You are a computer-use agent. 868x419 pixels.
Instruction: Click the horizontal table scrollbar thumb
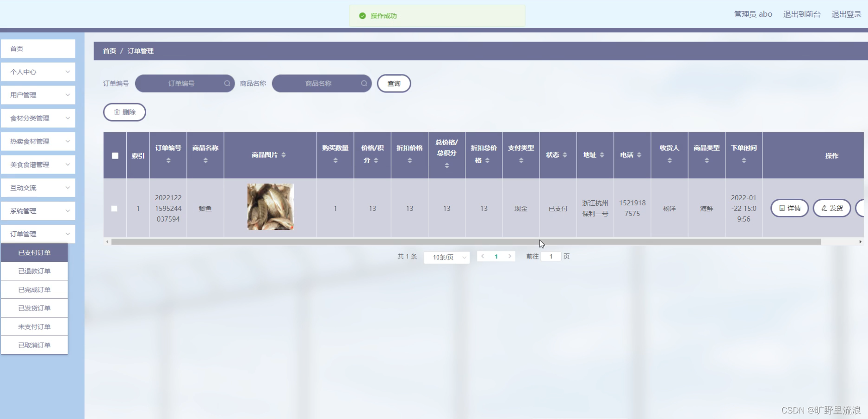point(466,242)
